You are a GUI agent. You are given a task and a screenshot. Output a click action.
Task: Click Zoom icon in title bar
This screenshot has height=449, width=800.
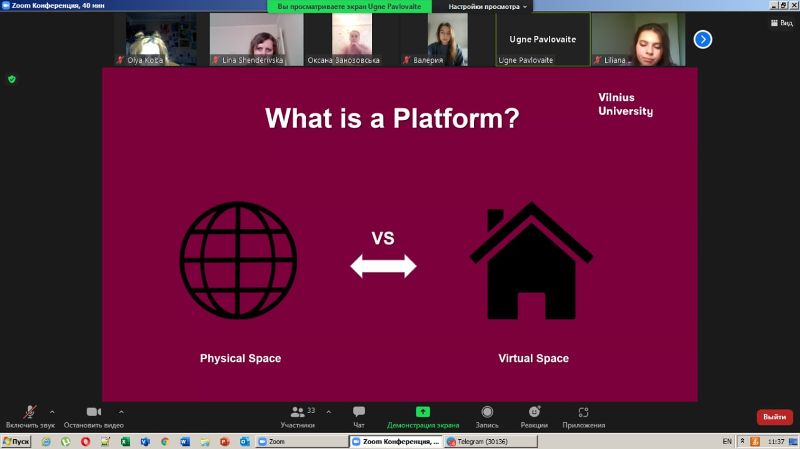point(6,6)
